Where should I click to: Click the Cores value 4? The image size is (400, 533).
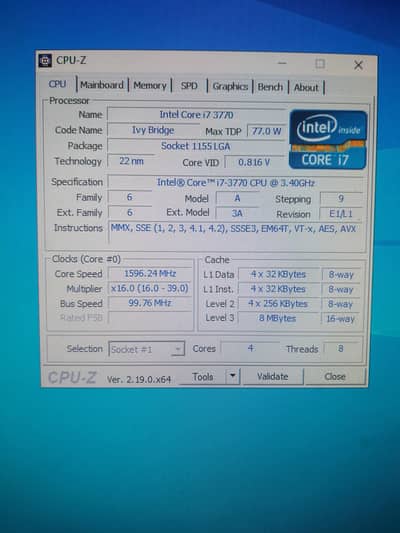click(x=250, y=348)
